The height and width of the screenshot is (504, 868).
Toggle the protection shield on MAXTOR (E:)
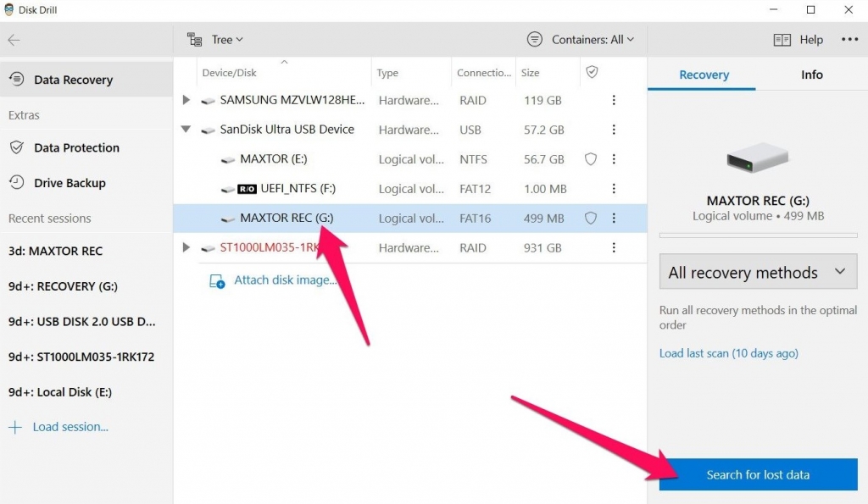(590, 158)
